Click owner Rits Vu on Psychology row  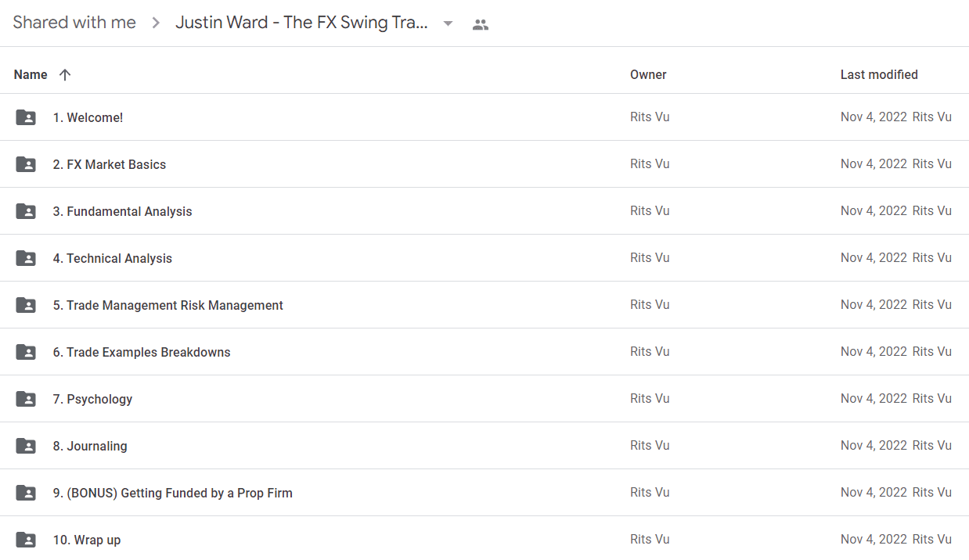click(x=650, y=399)
